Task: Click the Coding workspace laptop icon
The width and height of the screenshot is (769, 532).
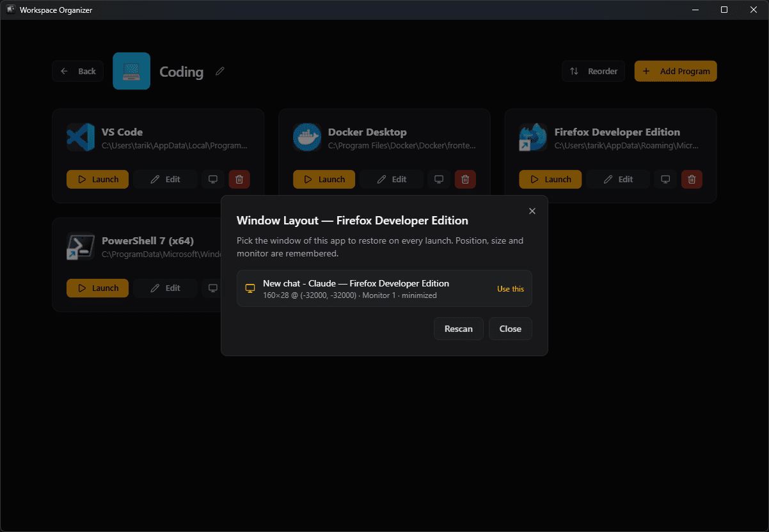Action: tap(132, 71)
